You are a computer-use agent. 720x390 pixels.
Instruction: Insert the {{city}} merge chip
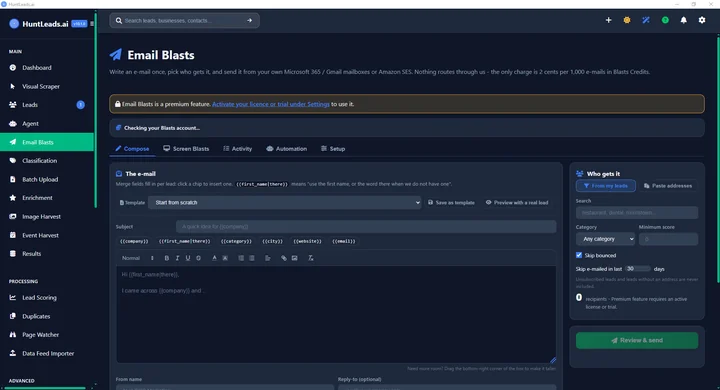pyautogui.click(x=273, y=241)
